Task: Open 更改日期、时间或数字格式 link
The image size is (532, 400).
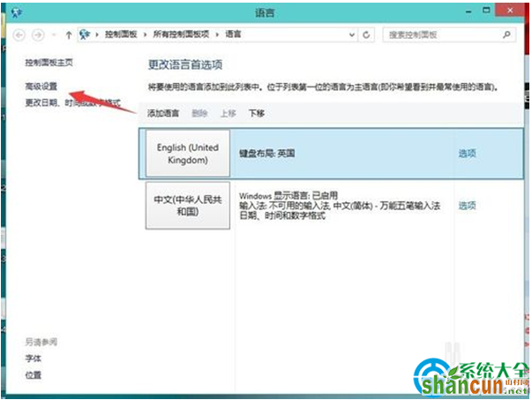Action: tap(73, 102)
